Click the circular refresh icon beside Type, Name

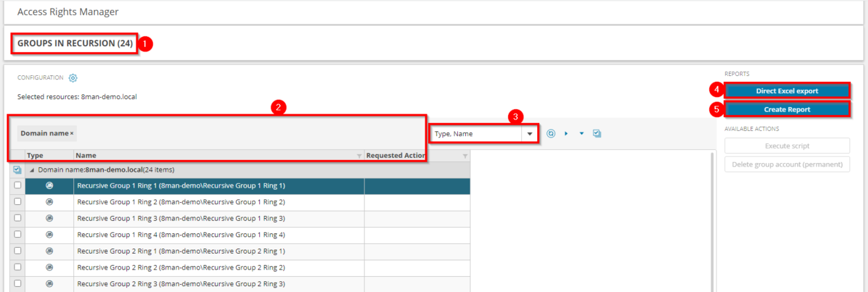click(x=551, y=133)
